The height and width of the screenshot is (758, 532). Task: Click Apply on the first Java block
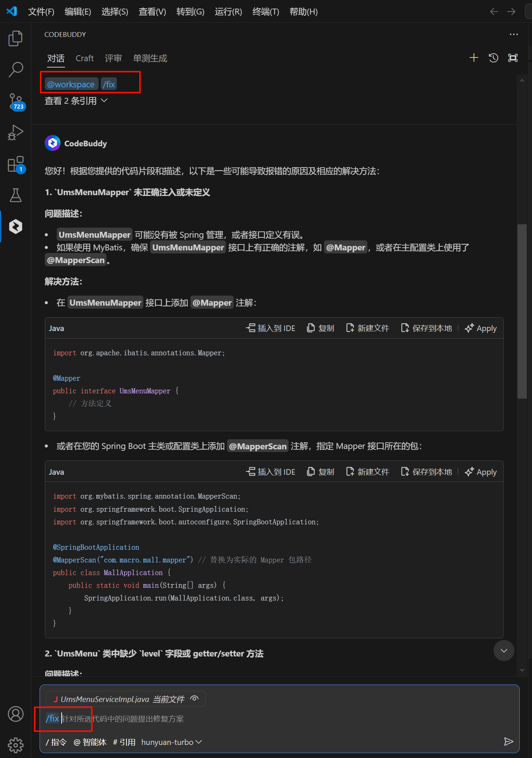coord(481,328)
